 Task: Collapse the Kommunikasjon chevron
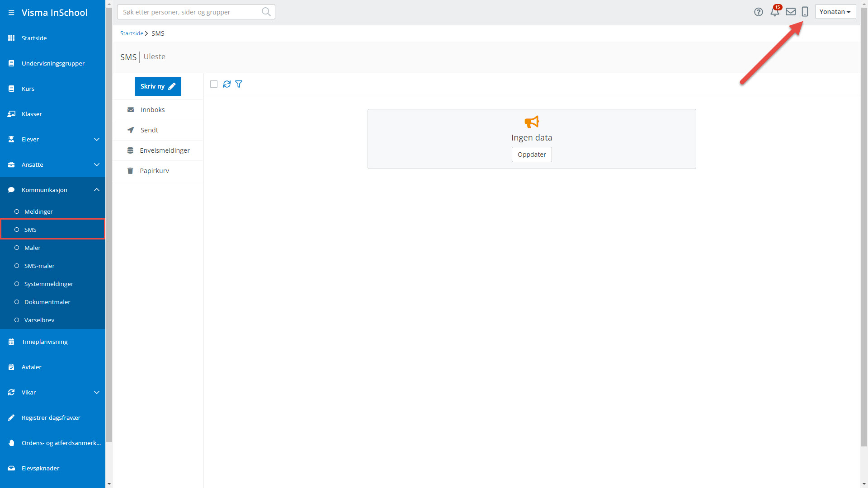tap(97, 190)
